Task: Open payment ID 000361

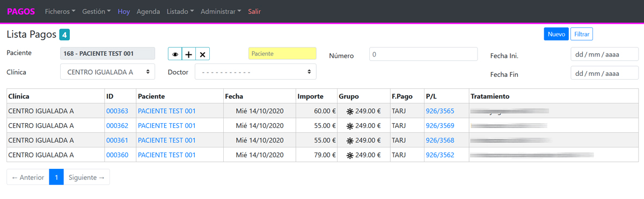Action: coord(117,140)
